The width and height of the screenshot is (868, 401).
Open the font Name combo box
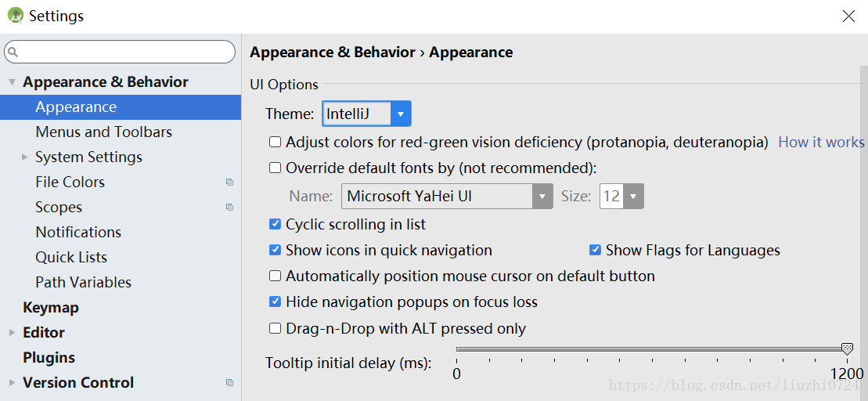447,196
